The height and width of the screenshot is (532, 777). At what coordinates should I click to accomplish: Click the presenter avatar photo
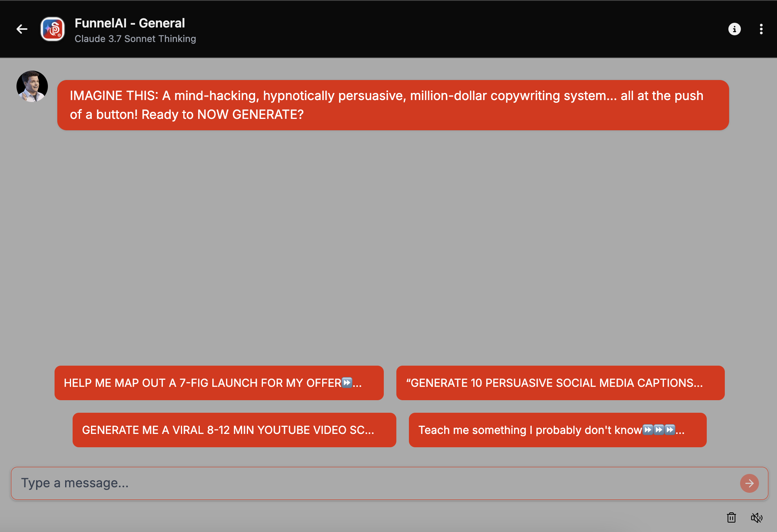32,86
